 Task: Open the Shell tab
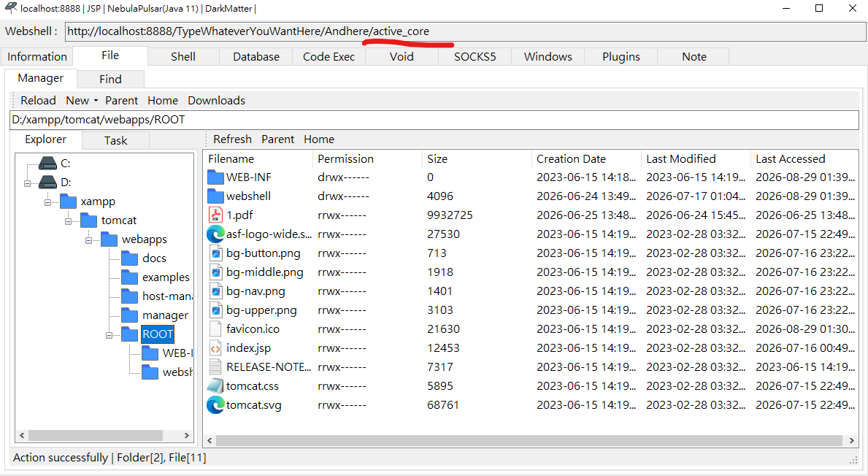pos(183,56)
